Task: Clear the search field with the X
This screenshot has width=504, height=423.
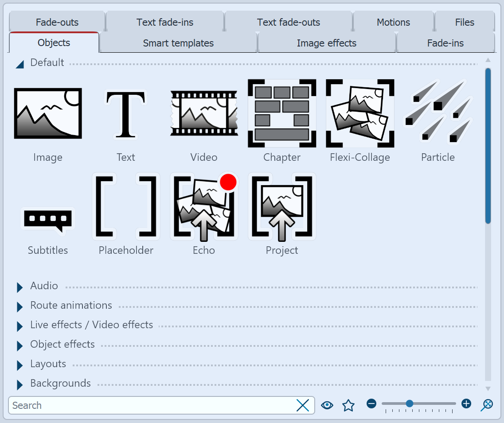Action: (x=303, y=405)
